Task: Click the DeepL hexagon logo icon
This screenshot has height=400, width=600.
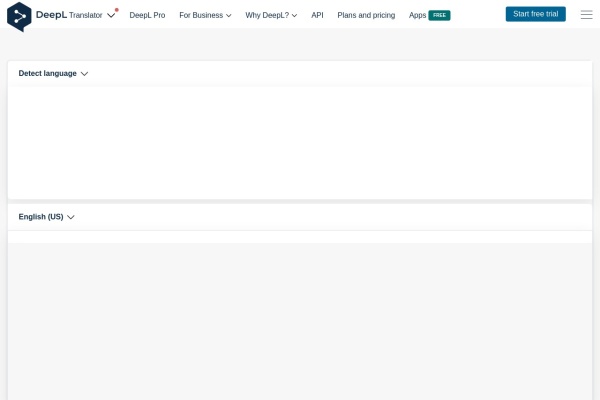Action: coord(19,16)
